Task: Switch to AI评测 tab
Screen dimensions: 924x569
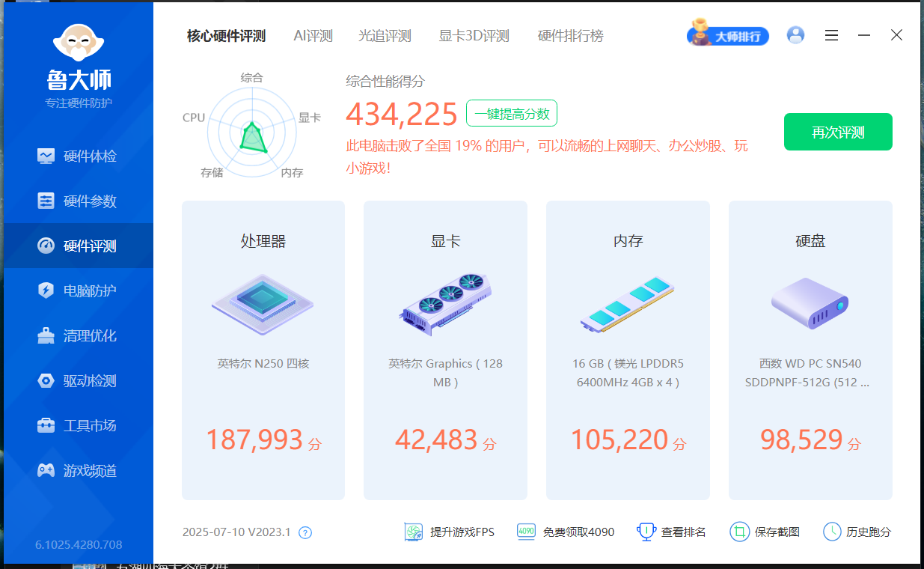Action: click(x=313, y=36)
